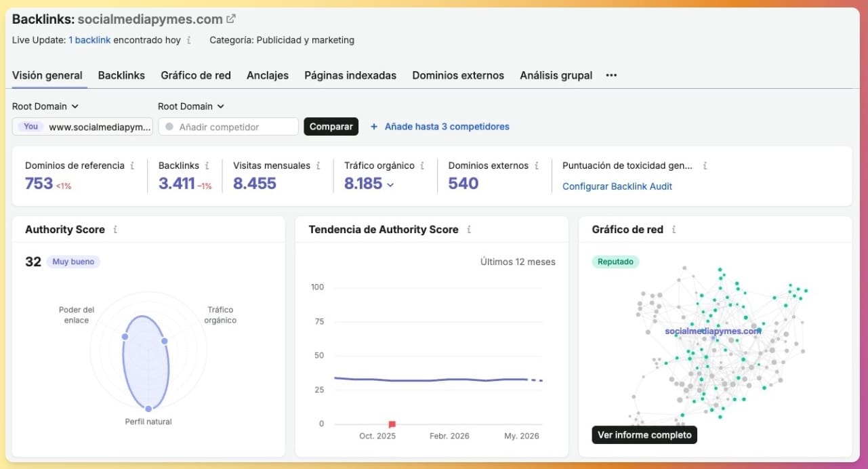The height and width of the screenshot is (469, 868).
Task: Open the 1 backlink link
Action: coord(89,40)
